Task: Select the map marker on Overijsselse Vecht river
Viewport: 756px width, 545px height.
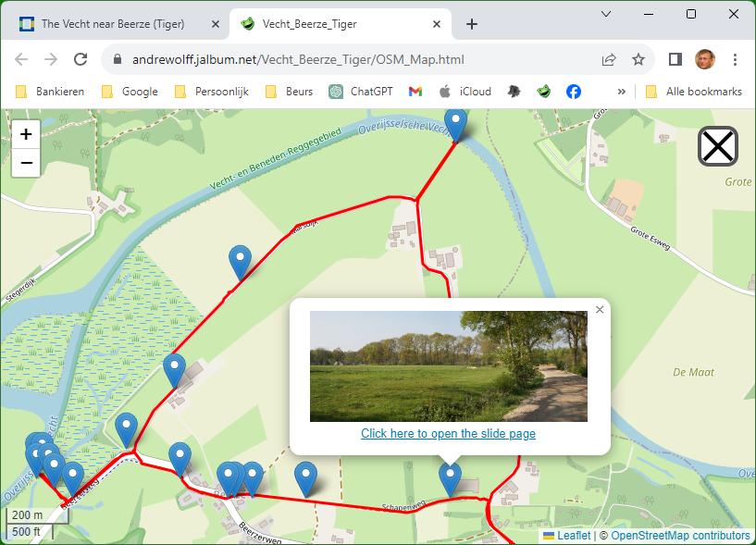Action: coord(455,123)
